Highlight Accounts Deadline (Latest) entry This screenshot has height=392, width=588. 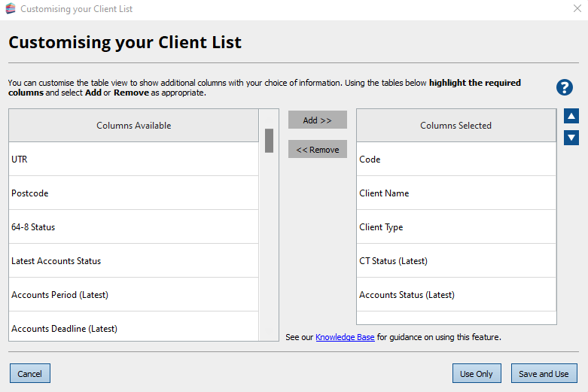click(133, 328)
